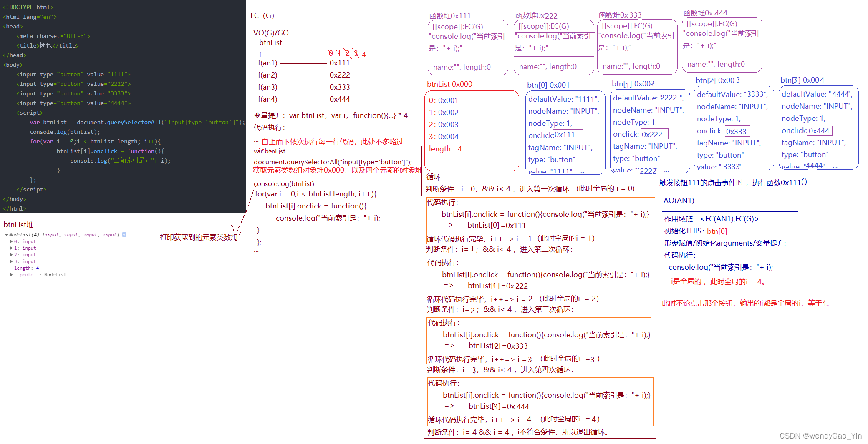Click the boxed '0x444' onclick value
The image size is (868, 444).
tap(820, 131)
